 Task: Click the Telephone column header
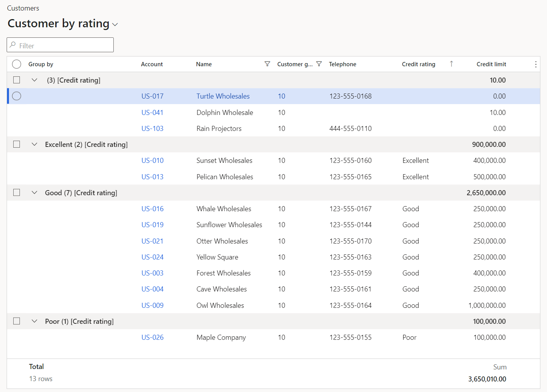point(342,64)
